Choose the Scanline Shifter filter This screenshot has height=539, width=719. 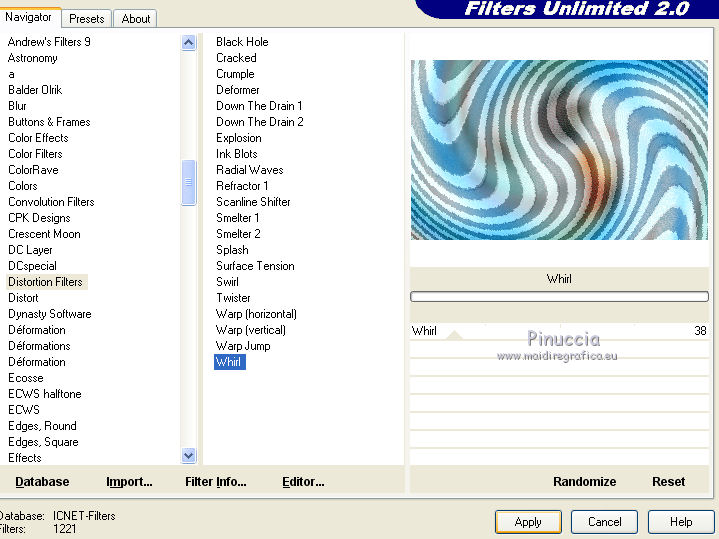253,202
